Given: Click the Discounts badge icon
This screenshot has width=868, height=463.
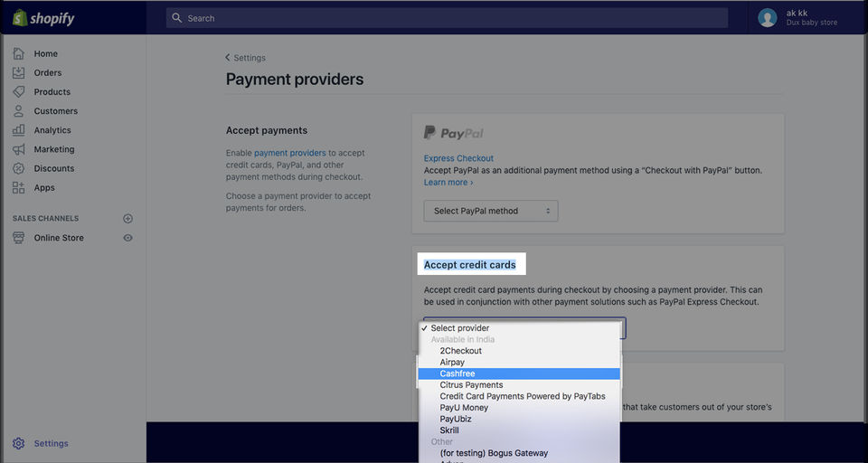Looking at the screenshot, I should tap(19, 168).
